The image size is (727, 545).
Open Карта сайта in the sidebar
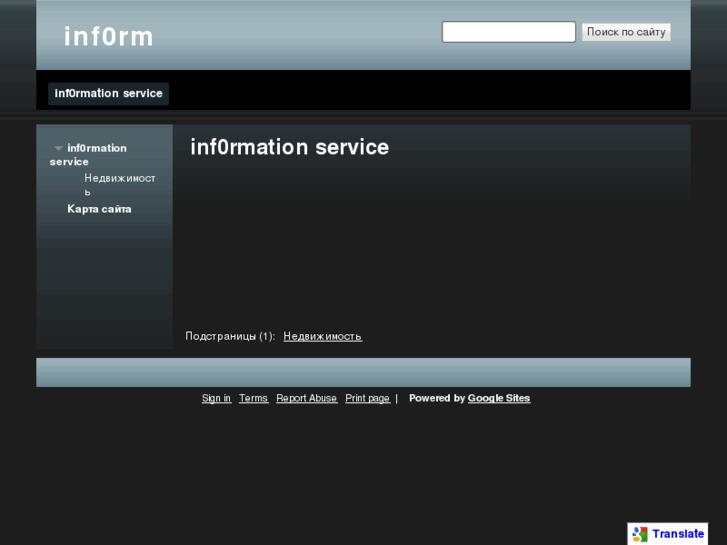click(x=99, y=209)
